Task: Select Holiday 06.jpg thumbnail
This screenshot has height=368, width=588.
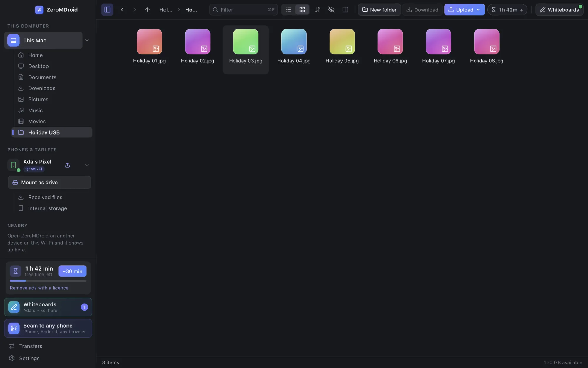Action: [390, 42]
